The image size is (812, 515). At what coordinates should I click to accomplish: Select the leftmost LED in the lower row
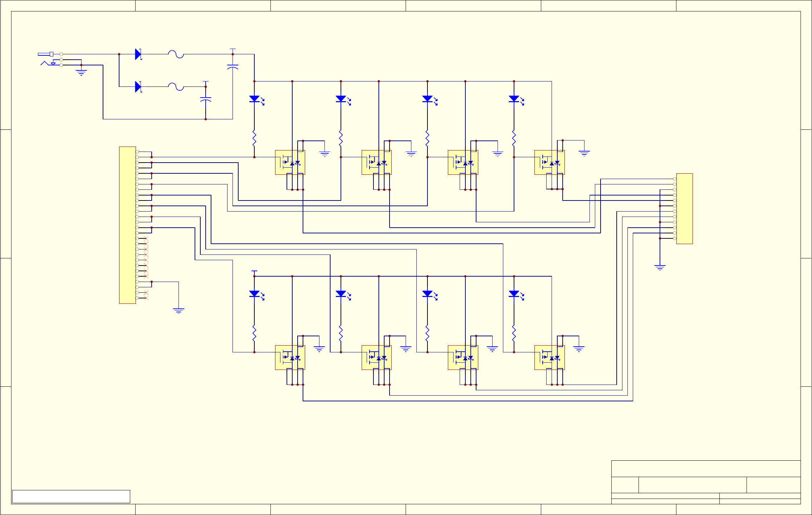coord(256,295)
